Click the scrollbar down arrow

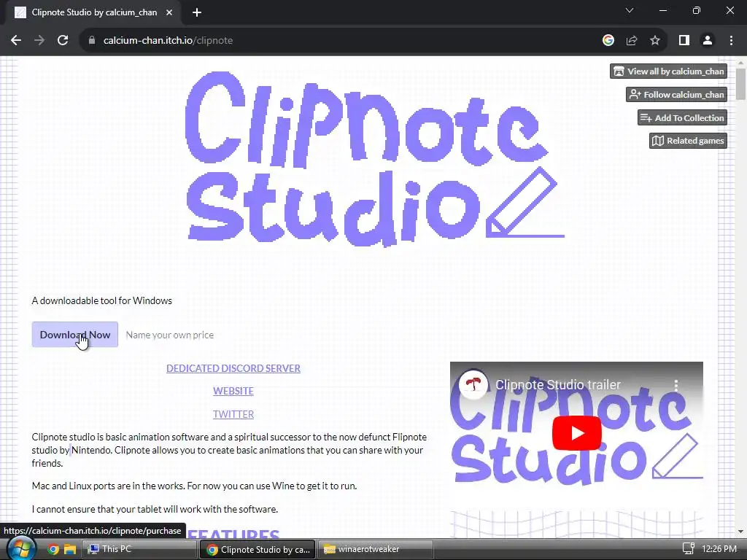(740, 532)
